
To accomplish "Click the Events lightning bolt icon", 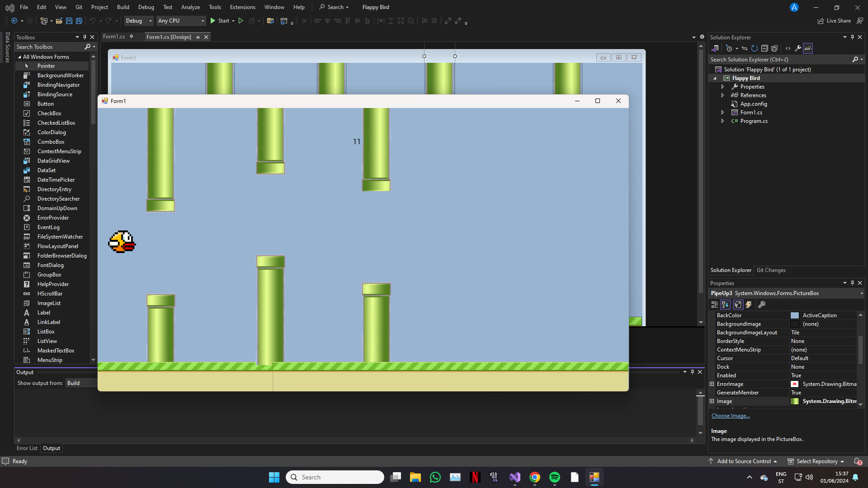I will point(749,305).
